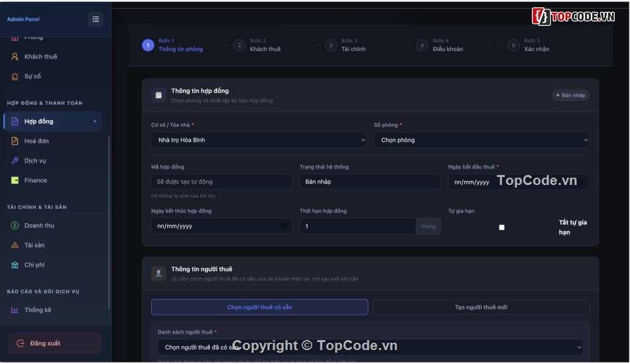630x364 pixels.
Task: Open the Số phòng Chọn phòng dropdown
Action: click(x=481, y=140)
